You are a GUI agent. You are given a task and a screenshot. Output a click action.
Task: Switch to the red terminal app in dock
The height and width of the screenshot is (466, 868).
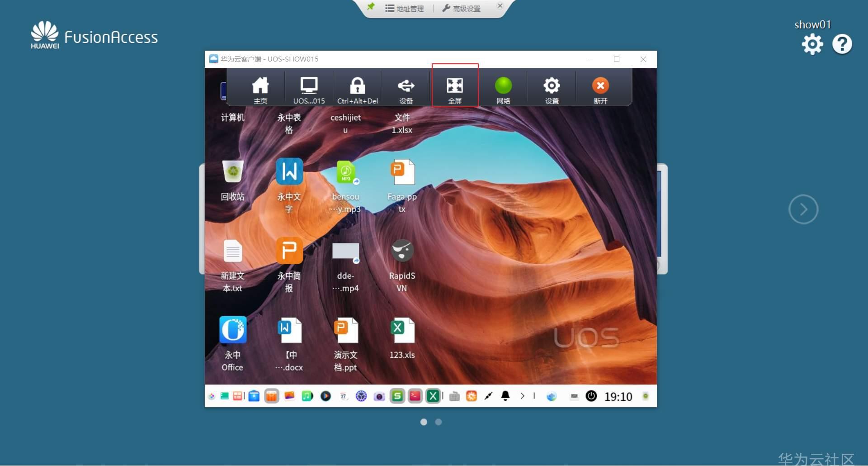[x=415, y=396]
